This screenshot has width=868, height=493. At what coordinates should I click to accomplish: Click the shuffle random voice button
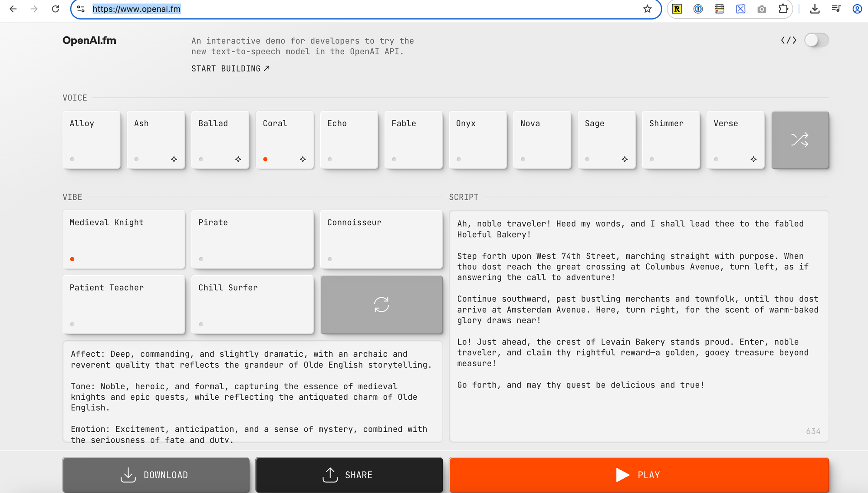(x=800, y=140)
